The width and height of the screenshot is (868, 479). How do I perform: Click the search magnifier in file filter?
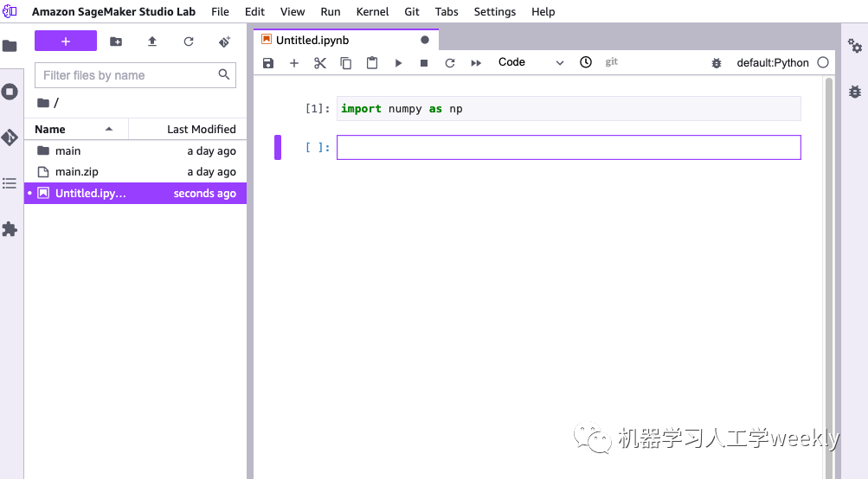click(x=223, y=74)
